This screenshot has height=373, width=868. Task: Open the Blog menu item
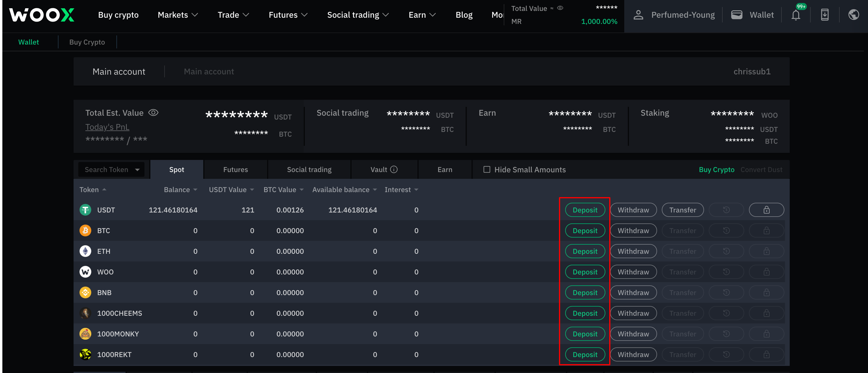(464, 15)
